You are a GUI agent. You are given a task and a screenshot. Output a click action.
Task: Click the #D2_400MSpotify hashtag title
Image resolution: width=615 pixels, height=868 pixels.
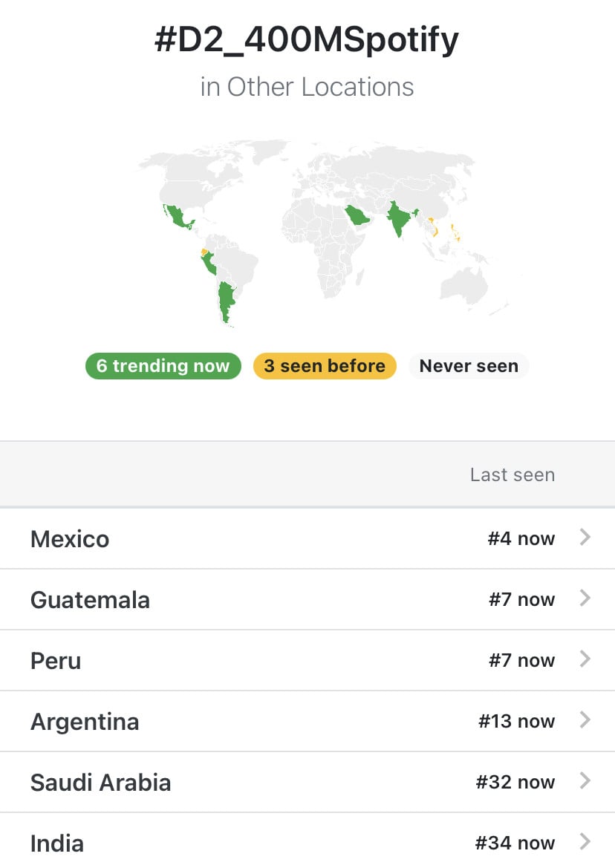click(x=307, y=40)
